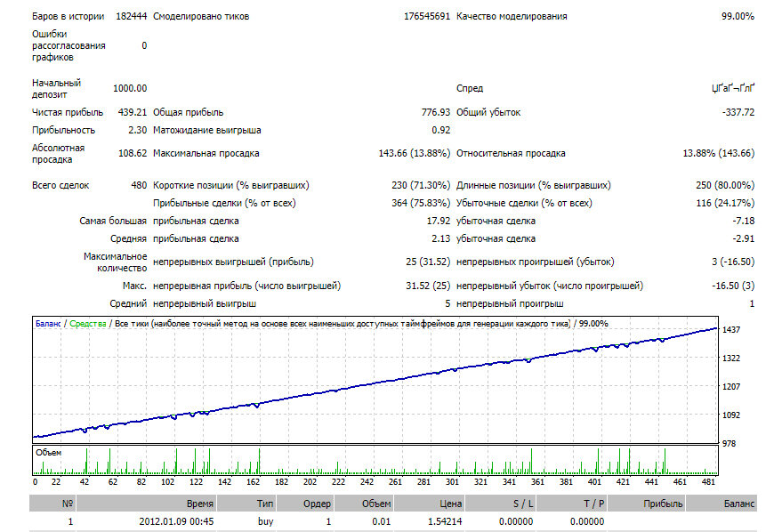The image size is (782, 532).
Task: Select trade time 2012.01.09 00:45
Action: tap(176, 521)
